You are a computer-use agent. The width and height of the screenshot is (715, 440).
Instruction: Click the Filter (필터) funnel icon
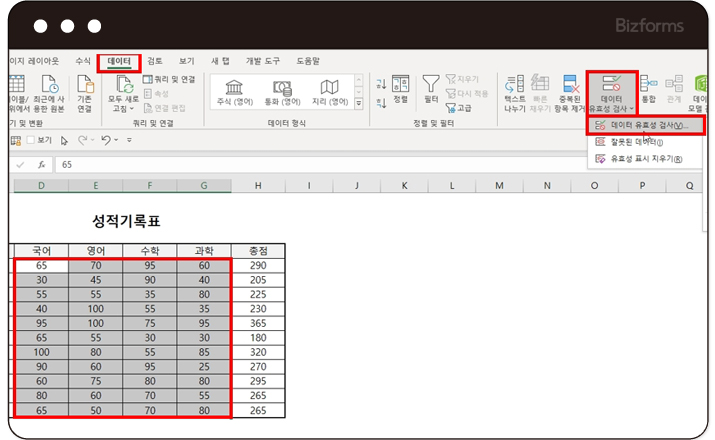coord(431,88)
